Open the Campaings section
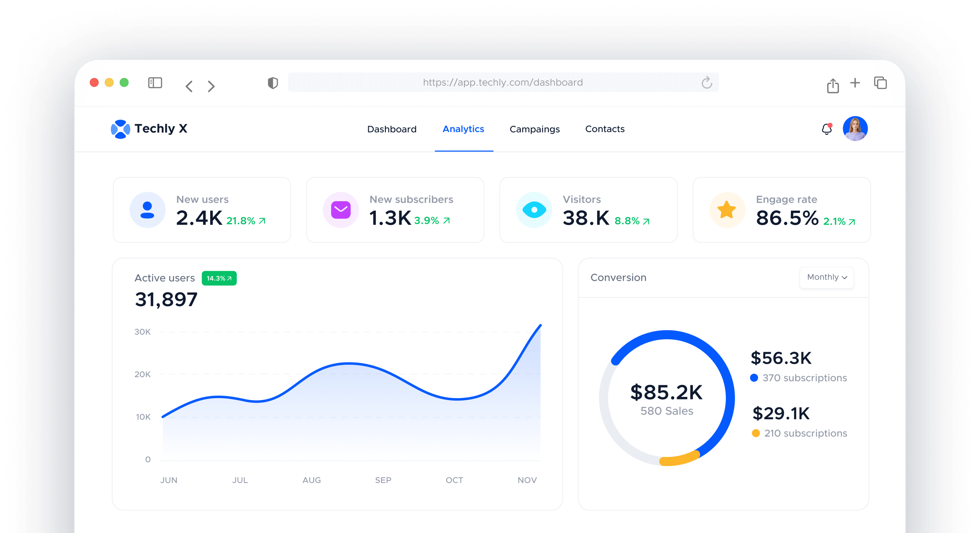The width and height of the screenshot is (980, 533). tap(534, 129)
